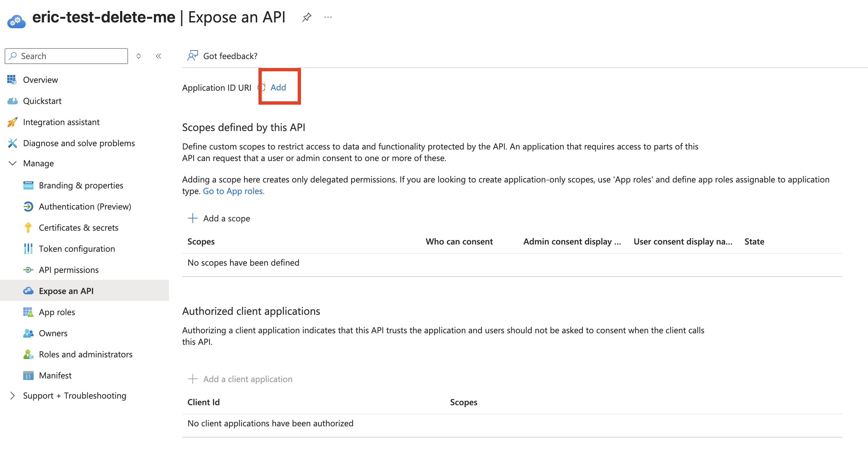Click the Manifest icon
The width and height of the screenshot is (868, 458).
coord(28,375)
